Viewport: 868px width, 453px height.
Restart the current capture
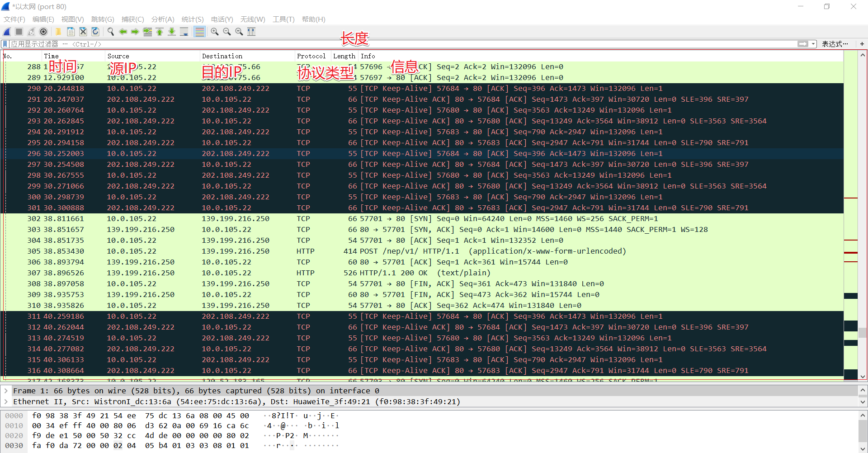coord(31,32)
